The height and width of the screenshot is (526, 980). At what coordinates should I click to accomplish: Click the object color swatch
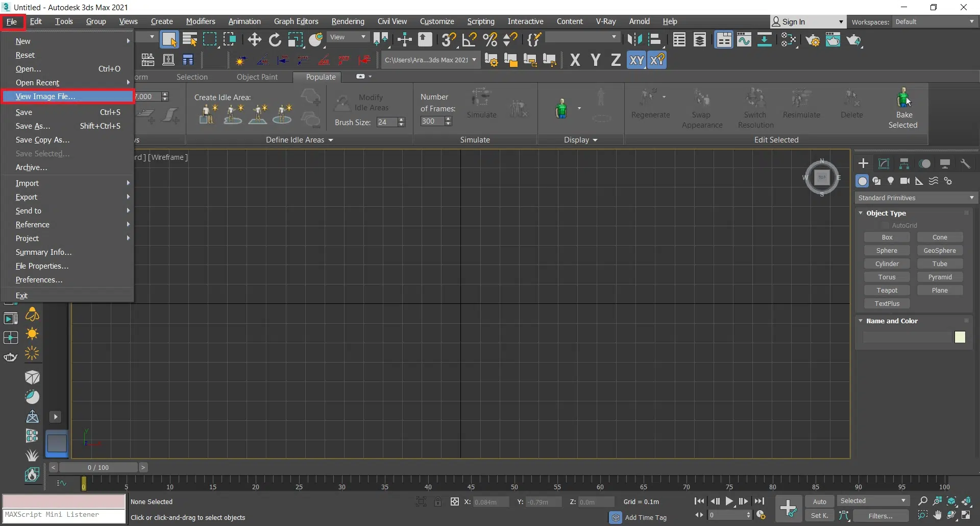960,337
